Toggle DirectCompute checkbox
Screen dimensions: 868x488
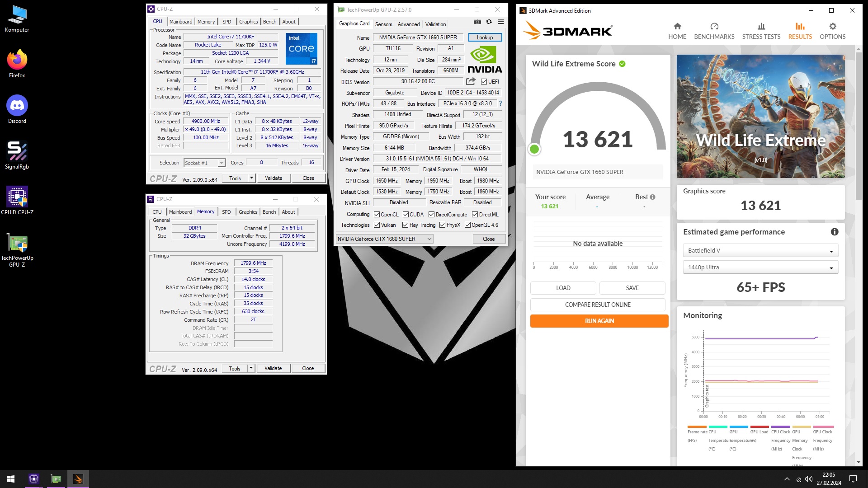pyautogui.click(x=431, y=215)
